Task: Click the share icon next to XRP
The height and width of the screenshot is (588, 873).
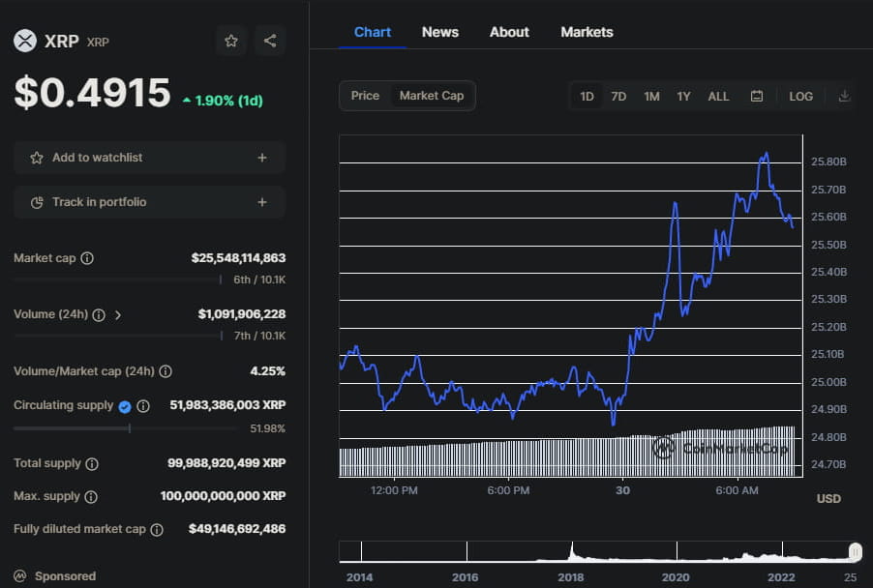Action: click(x=269, y=41)
